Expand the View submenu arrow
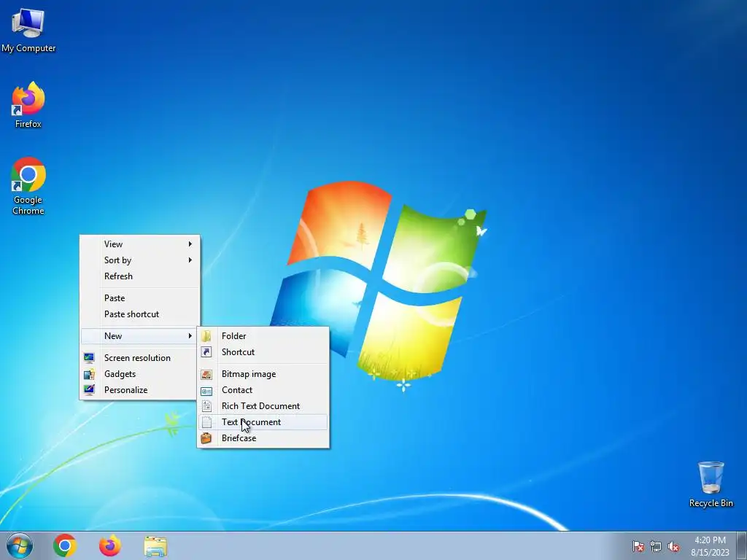 click(x=190, y=244)
